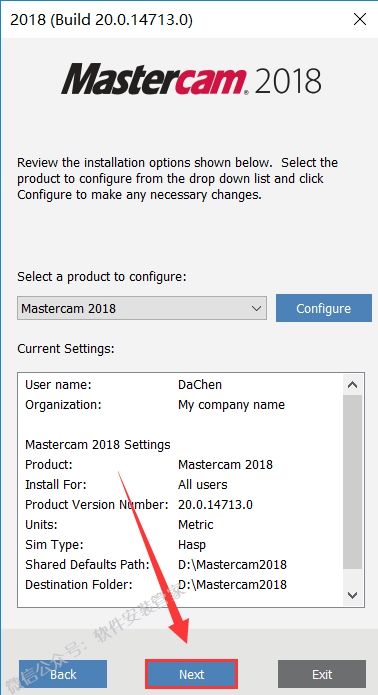This screenshot has width=378, height=695.
Task: Click the Current Settings scrollbar thumb
Action: coord(353,481)
